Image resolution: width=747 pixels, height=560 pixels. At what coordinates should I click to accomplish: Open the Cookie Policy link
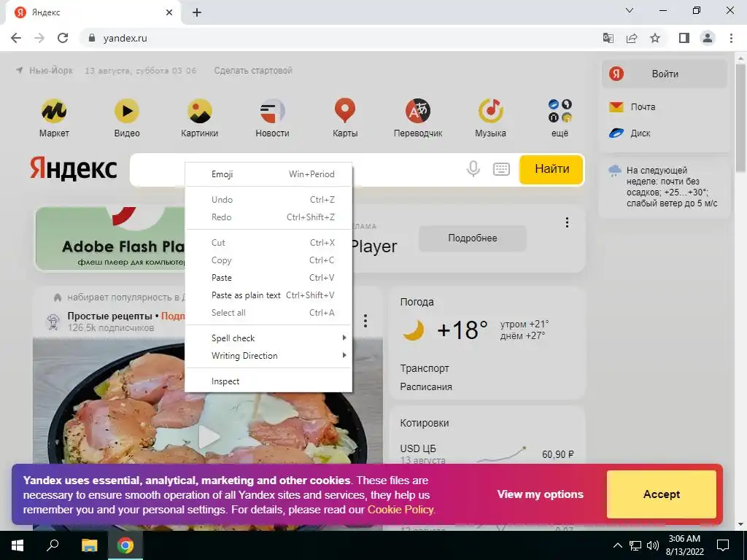tap(400, 510)
